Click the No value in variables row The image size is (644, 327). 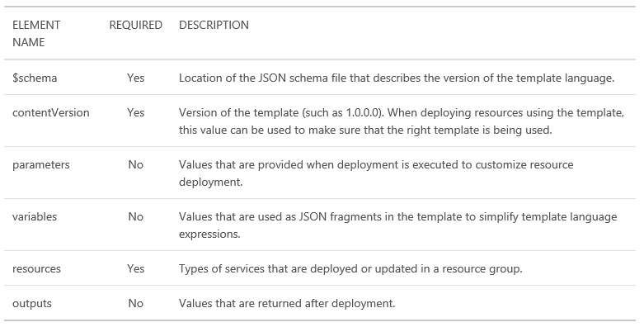coord(135,217)
